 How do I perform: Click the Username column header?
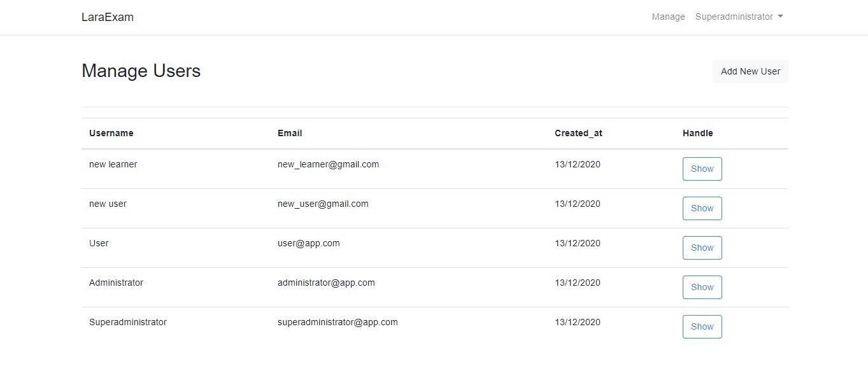[x=111, y=133]
